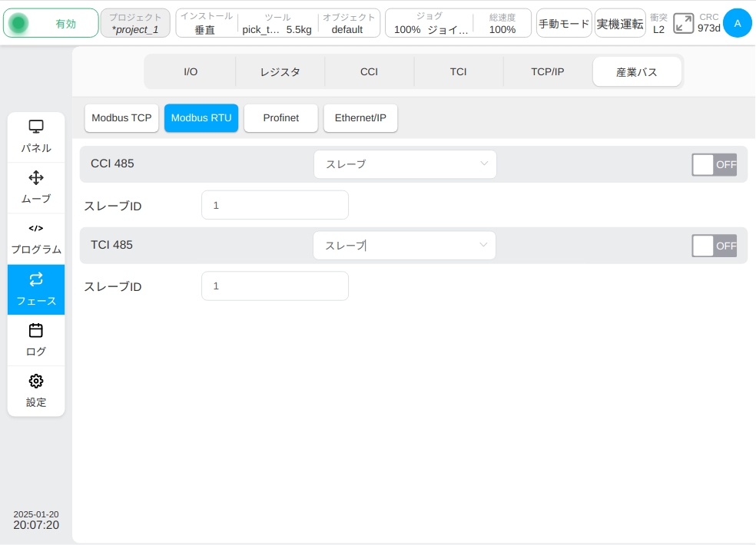Click the TCI 485 スレーブID input field
Screen dimensions: 756x545
click(275, 286)
